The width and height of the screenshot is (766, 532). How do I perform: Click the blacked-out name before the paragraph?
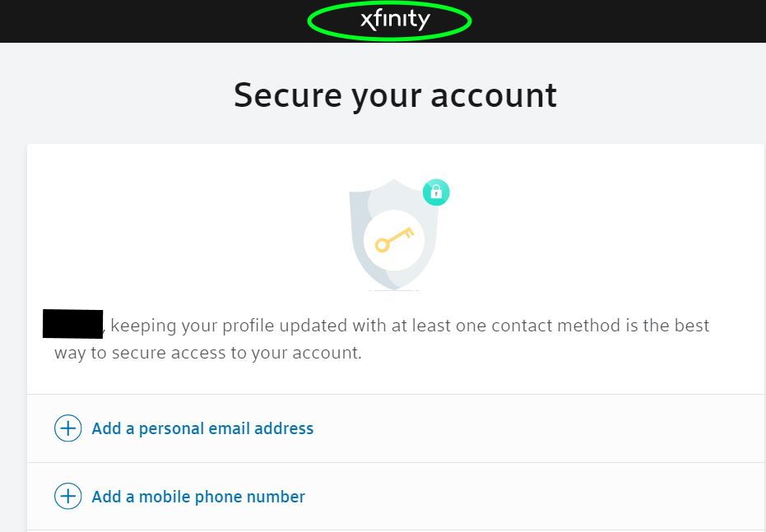(x=72, y=324)
